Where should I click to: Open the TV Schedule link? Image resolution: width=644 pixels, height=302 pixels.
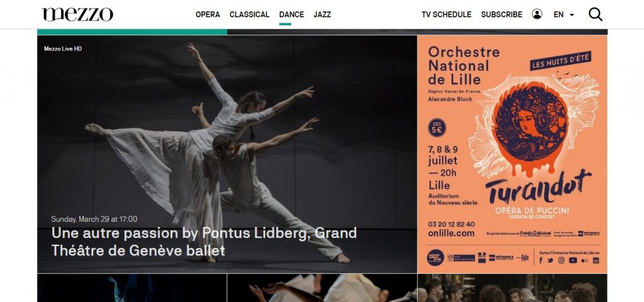pos(447,14)
